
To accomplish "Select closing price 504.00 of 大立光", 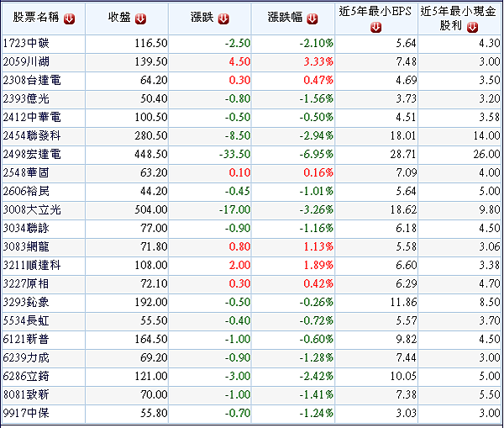I will click(x=150, y=209).
